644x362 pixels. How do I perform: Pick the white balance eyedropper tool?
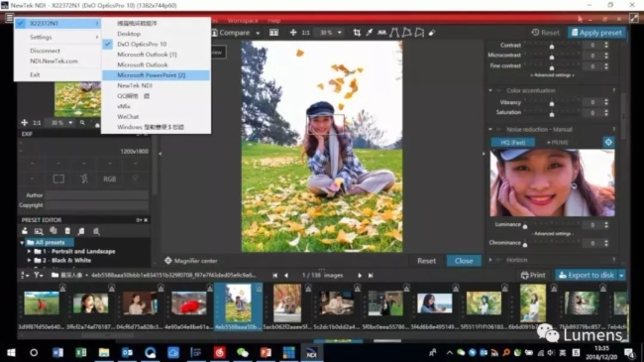[x=370, y=33]
